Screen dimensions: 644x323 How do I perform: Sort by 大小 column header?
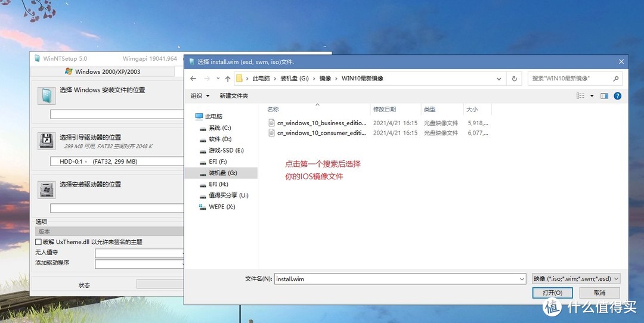[x=472, y=109]
